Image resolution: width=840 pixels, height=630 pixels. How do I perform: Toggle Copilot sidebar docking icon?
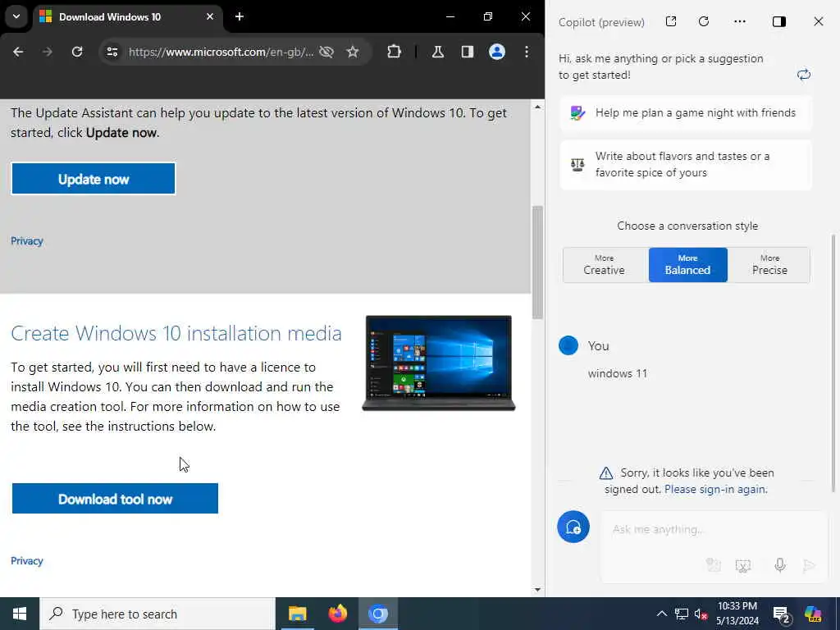(x=779, y=21)
